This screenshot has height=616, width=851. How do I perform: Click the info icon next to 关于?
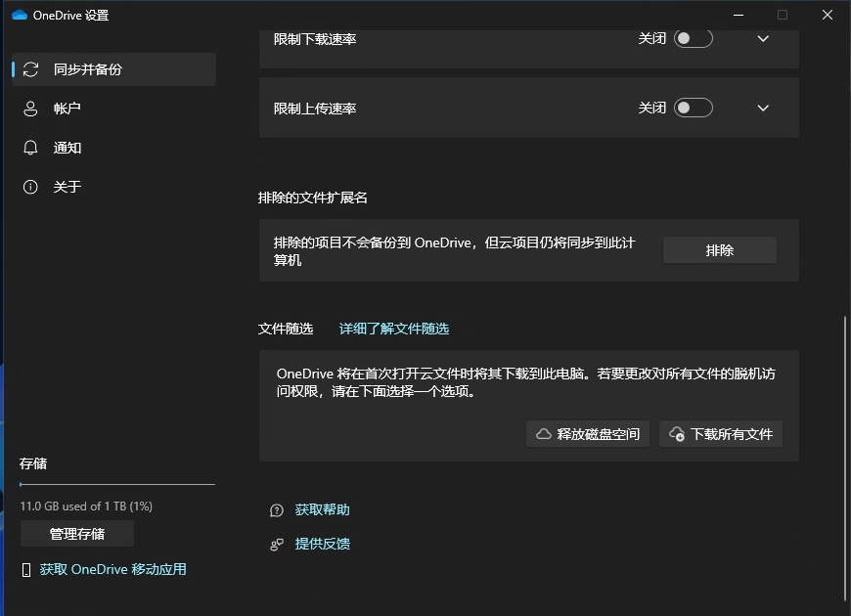point(30,187)
